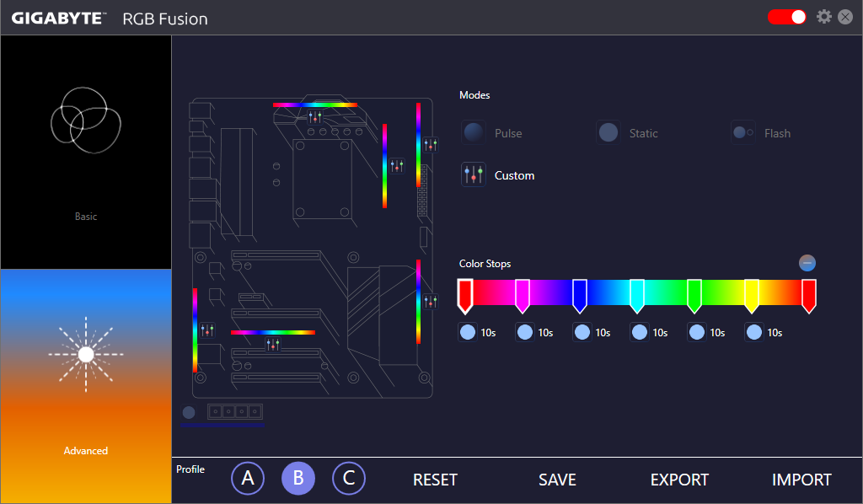Close the RGB Fusion window
The width and height of the screenshot is (863, 504).
[845, 17]
